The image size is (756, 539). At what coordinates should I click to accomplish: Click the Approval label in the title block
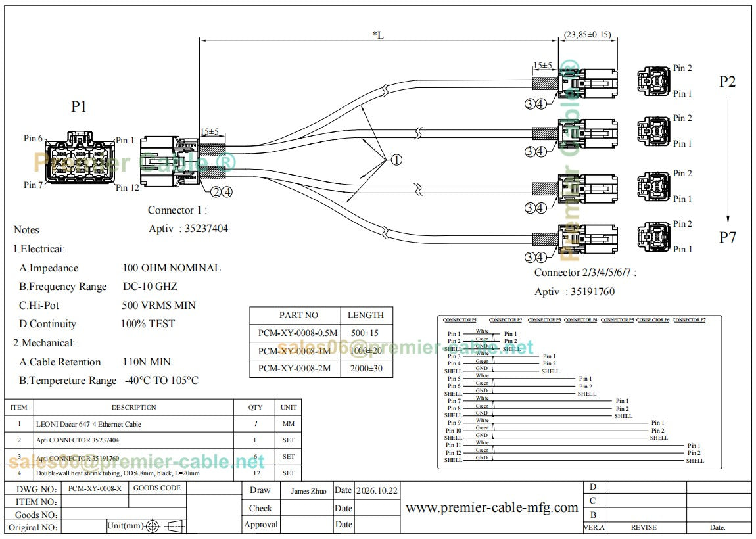coord(261,525)
